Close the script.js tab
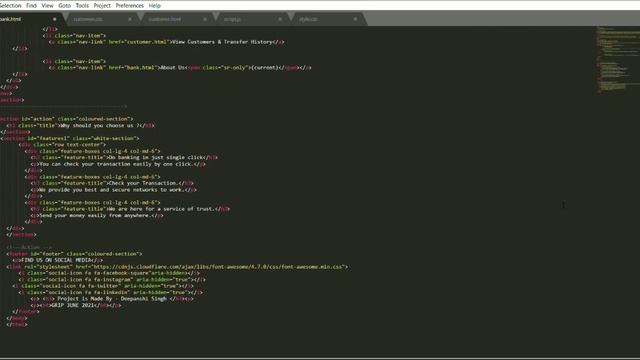The width and height of the screenshot is (640, 360). tap(280, 19)
